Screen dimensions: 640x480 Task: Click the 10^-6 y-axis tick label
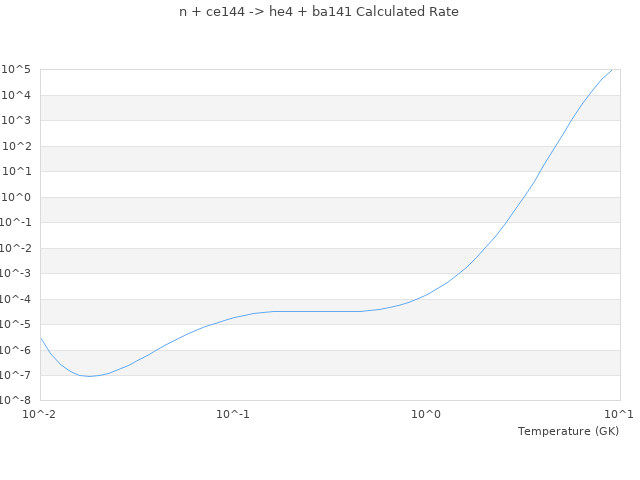(x=15, y=350)
